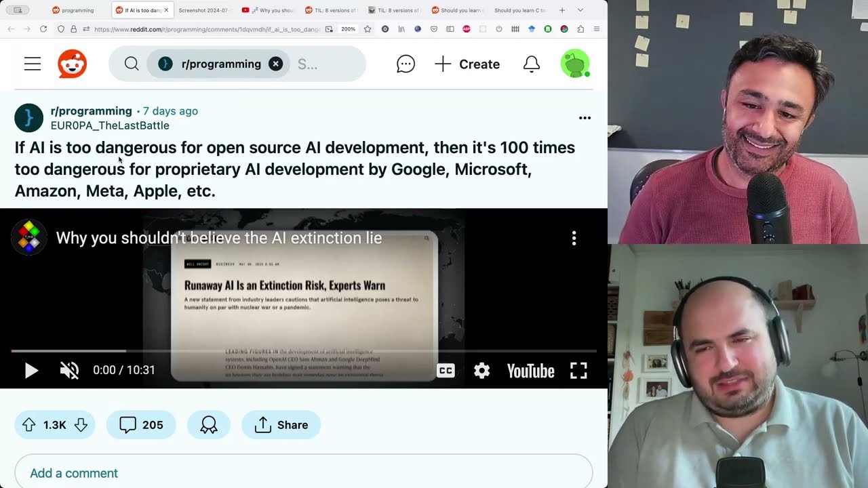The width and height of the screenshot is (868, 488).
Task: Go to Reddit home via Snoo logo
Action: pos(72,64)
